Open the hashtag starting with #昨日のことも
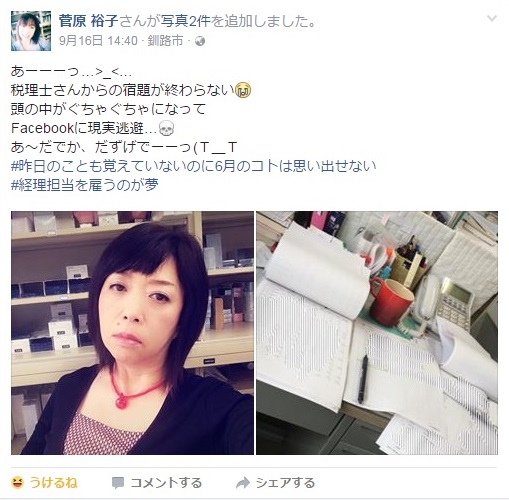The width and height of the screenshot is (509, 500). coord(194,166)
